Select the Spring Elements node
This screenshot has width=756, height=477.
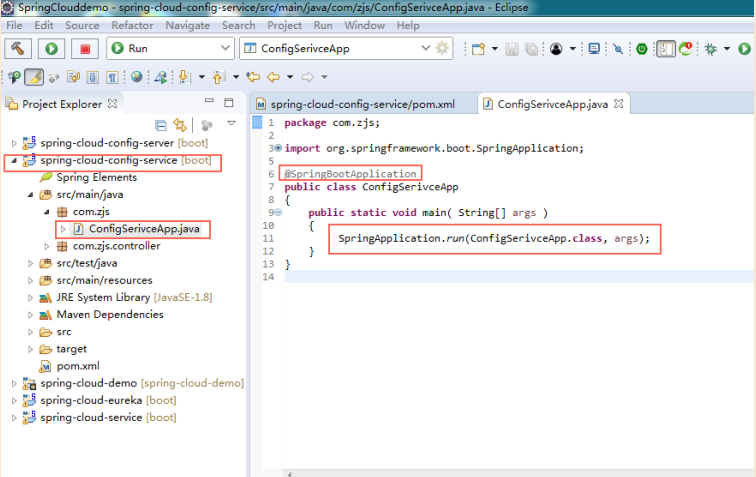pos(96,177)
